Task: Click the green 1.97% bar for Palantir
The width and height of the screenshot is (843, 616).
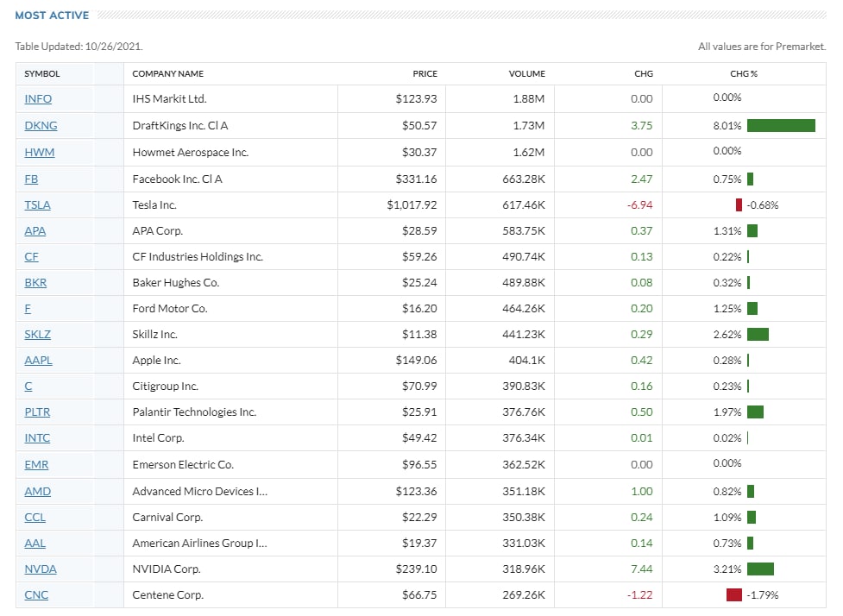Action: tap(755, 412)
